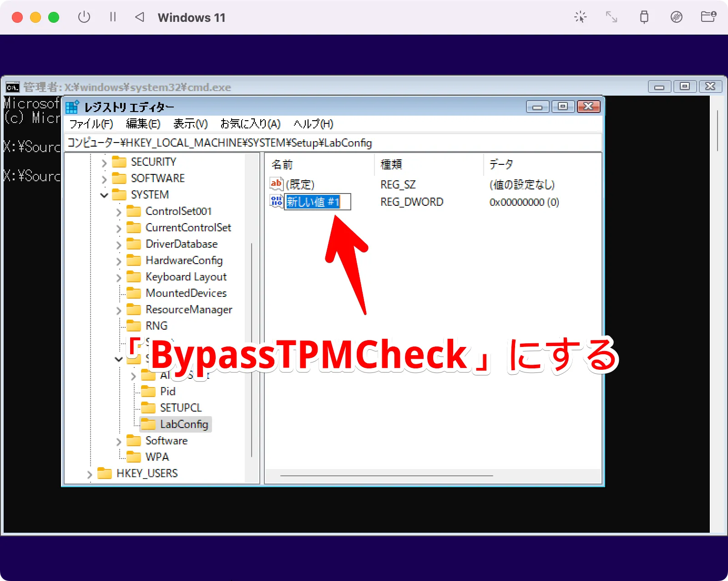
Task: Open the お気に入り(A) menu
Action: 250,124
